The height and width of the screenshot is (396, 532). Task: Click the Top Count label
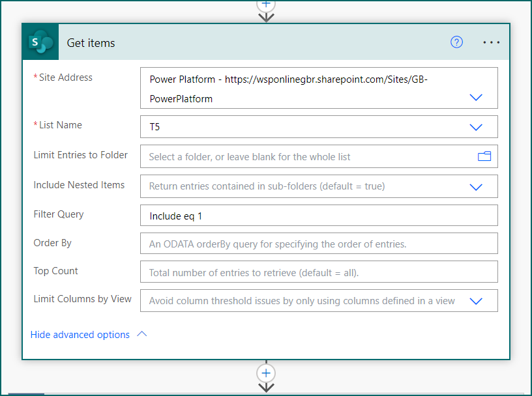coord(55,271)
